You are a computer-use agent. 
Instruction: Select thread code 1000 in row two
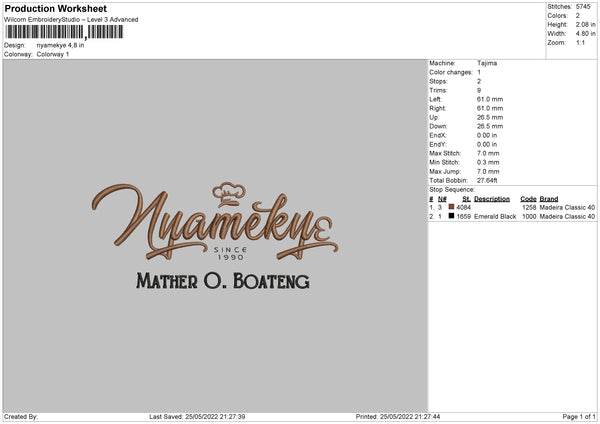coord(529,217)
